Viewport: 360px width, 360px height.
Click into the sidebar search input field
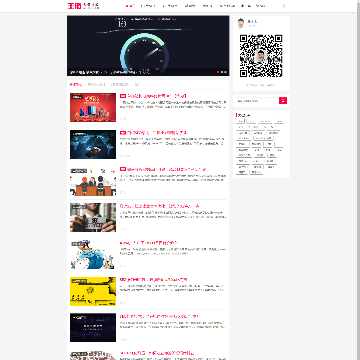(257, 101)
